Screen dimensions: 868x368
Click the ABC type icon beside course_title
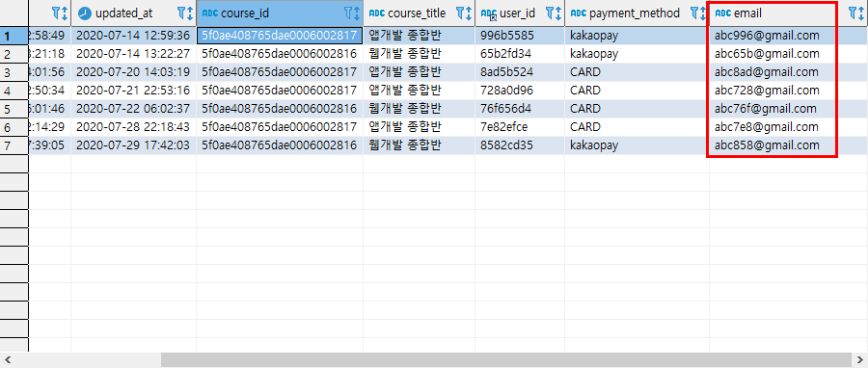click(377, 13)
